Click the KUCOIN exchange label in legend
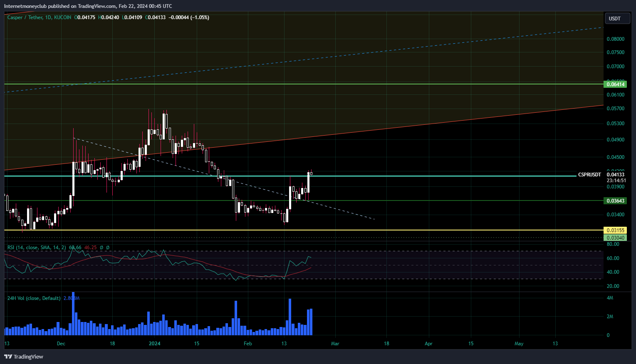This screenshot has width=636, height=364. coord(62,17)
